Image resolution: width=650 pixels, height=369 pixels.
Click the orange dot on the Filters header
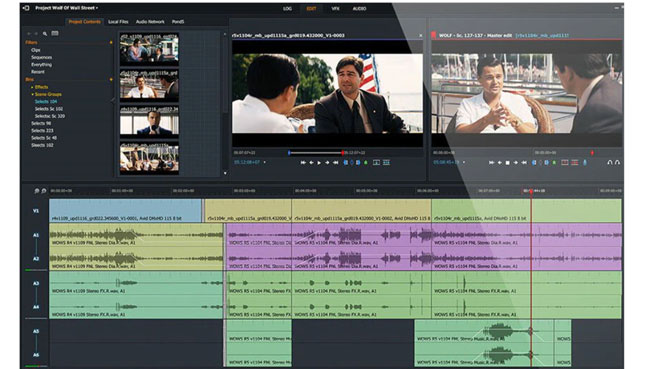[x=111, y=42]
